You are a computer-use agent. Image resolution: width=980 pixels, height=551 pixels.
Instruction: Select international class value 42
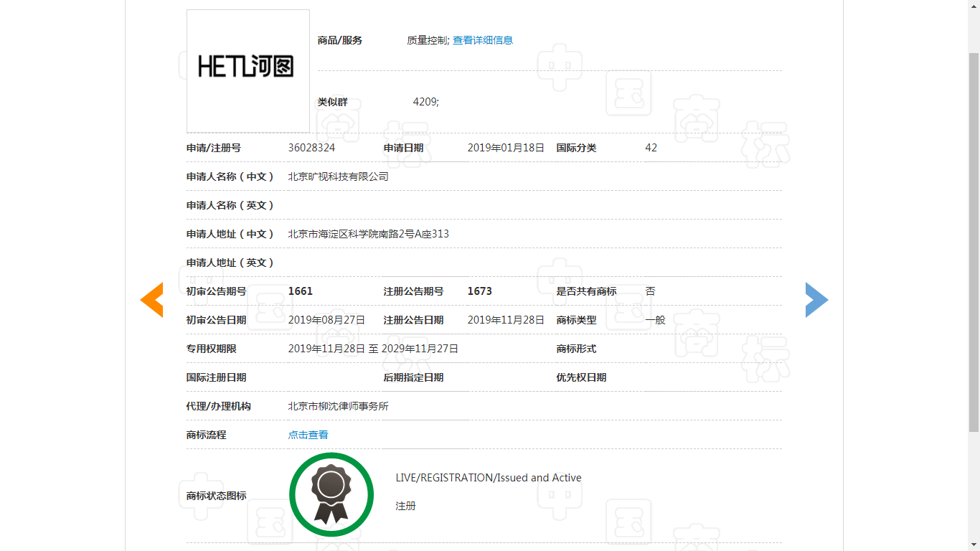tap(651, 148)
